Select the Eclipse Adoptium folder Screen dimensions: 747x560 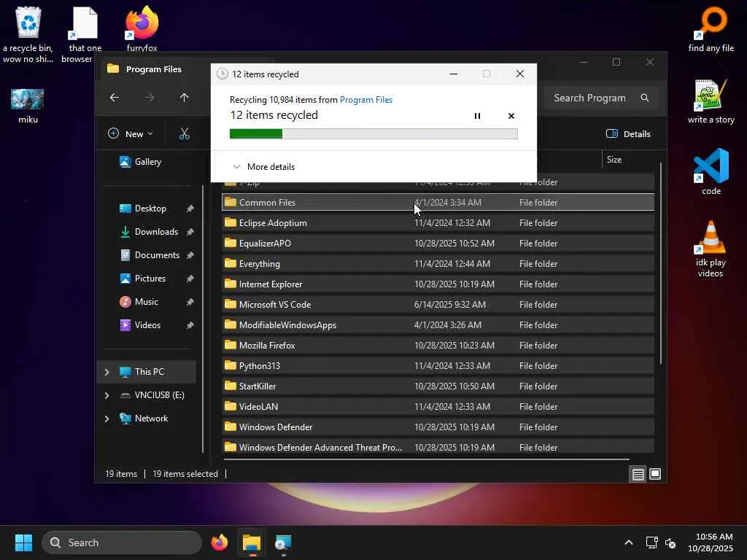[438, 223]
